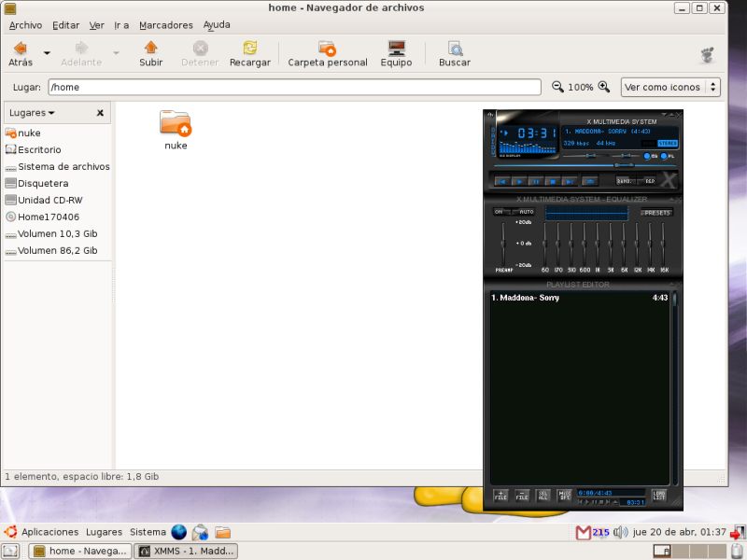Image resolution: width=747 pixels, height=560 pixels.
Task: Open the Sistema panel menu
Action: pyautogui.click(x=148, y=532)
